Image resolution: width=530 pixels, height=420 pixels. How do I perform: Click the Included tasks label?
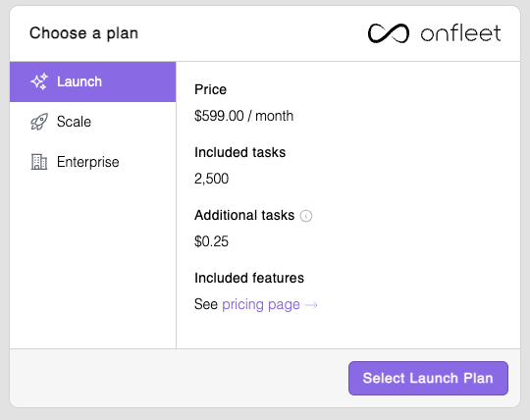tap(240, 152)
